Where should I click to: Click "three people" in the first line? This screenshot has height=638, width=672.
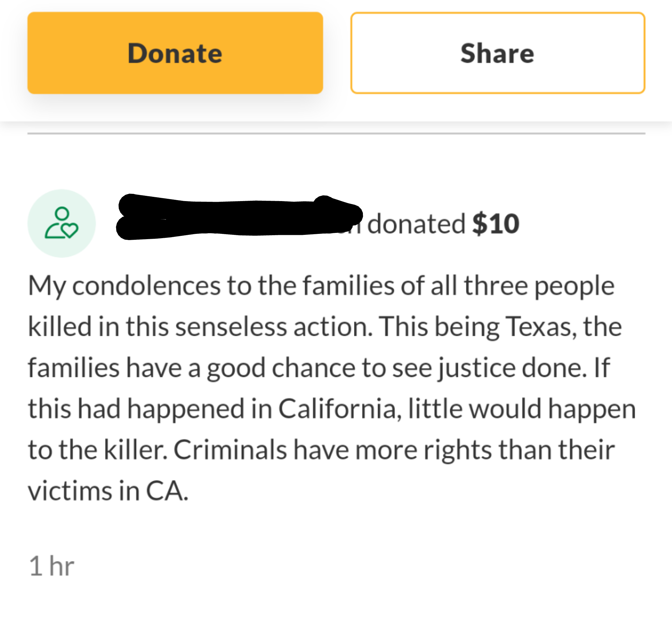[x=539, y=286]
